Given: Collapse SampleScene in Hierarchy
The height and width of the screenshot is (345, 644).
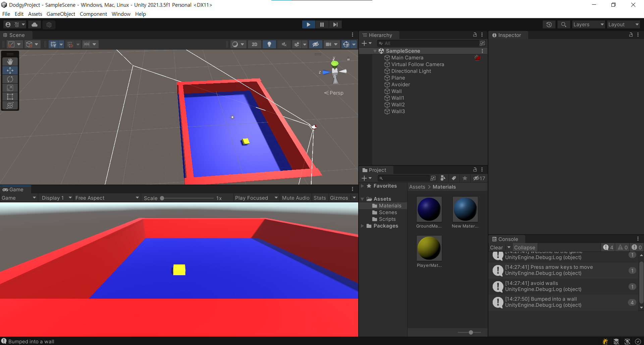Looking at the screenshot, I should [x=375, y=51].
